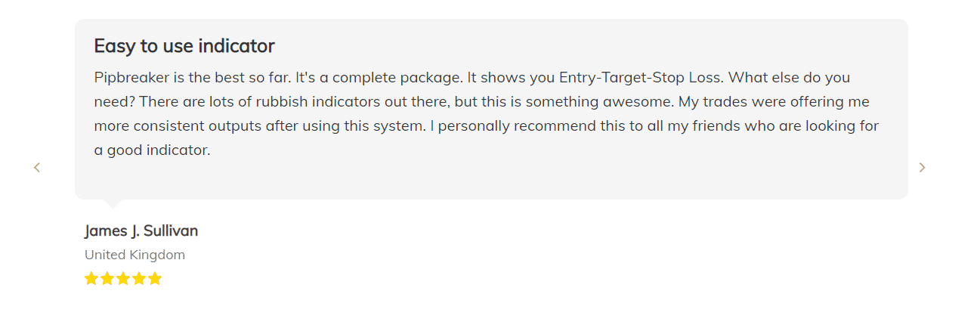Screen dimensions: 980x334
Task: Click the first gold rating star
Action: [91, 279]
